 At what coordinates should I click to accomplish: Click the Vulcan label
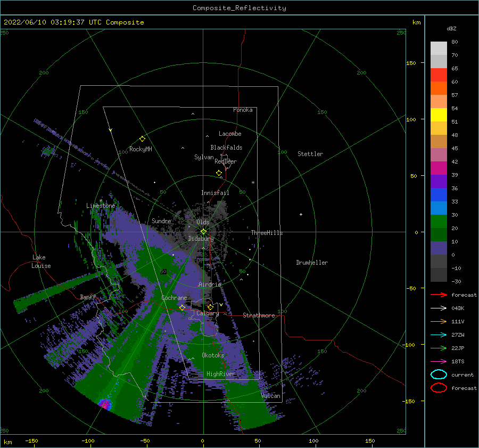[270, 396]
